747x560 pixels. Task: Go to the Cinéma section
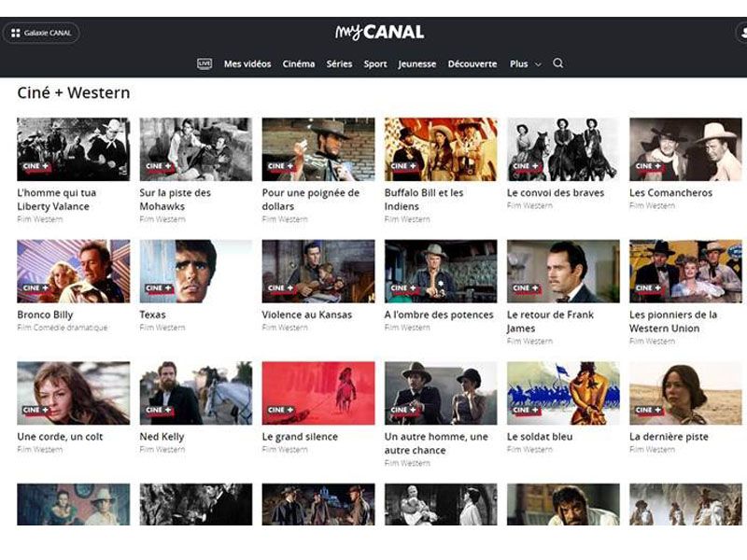click(x=299, y=63)
